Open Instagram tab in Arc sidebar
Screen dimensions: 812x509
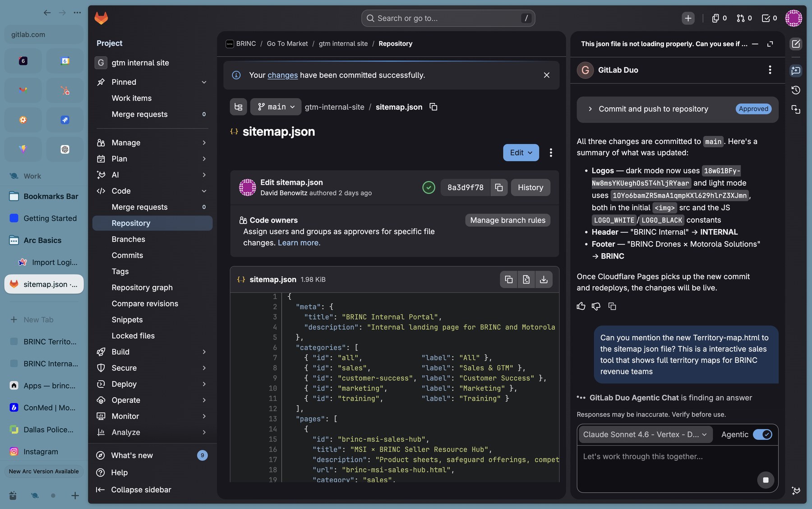tap(44, 451)
